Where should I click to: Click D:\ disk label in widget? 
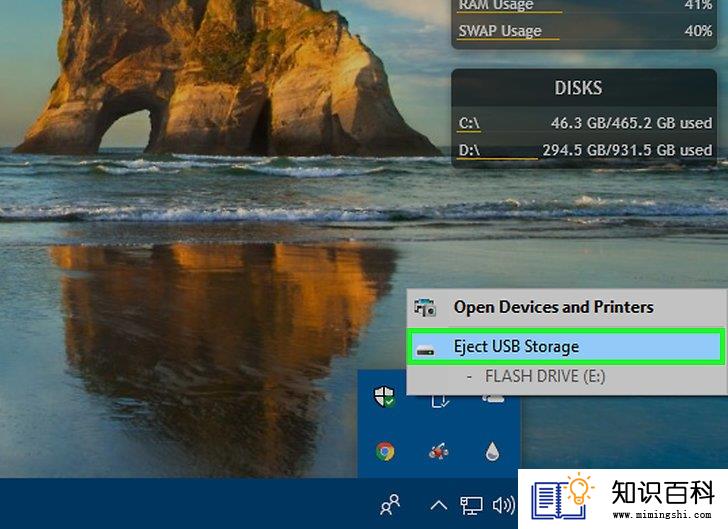[469, 150]
